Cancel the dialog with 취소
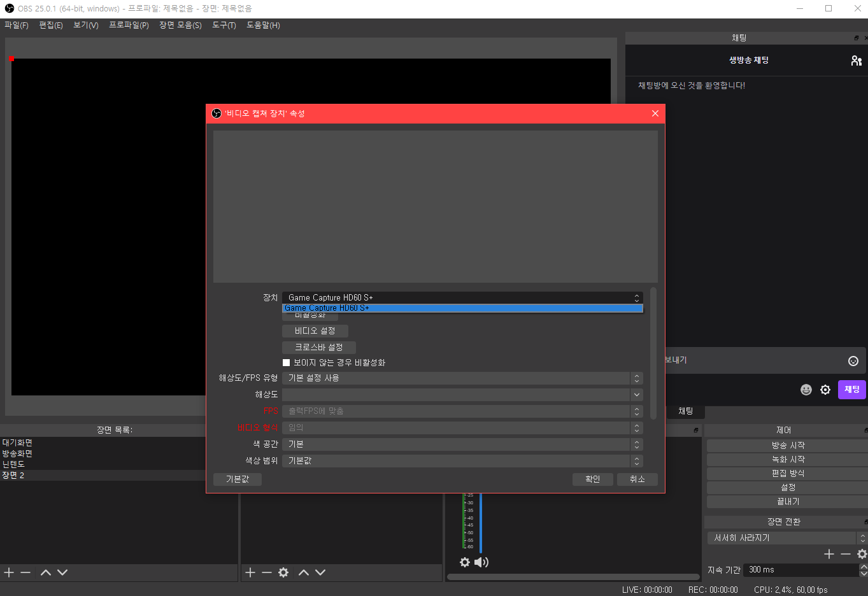The width and height of the screenshot is (868, 596). click(637, 479)
